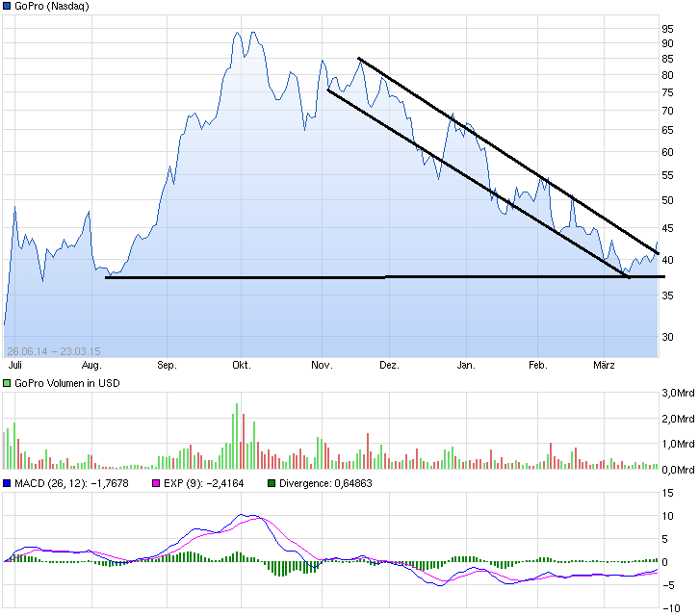Select 'März' on the time axis
Viewport: 699px width, 616px height.
[604, 366]
